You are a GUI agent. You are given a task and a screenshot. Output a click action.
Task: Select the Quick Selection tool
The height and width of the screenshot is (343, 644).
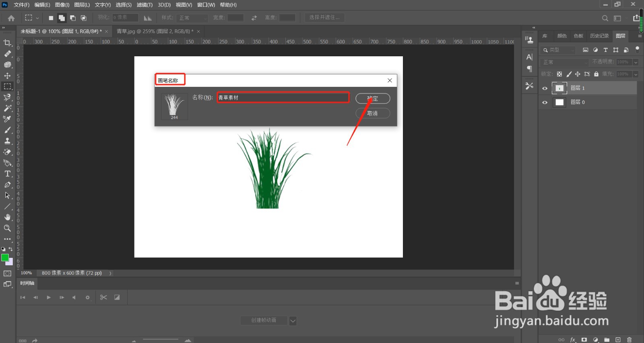(7, 97)
